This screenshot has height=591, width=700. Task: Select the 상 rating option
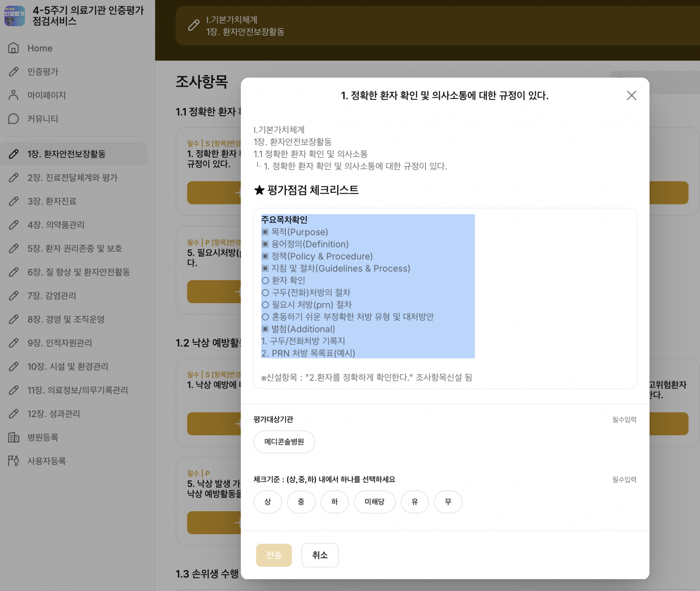(267, 502)
